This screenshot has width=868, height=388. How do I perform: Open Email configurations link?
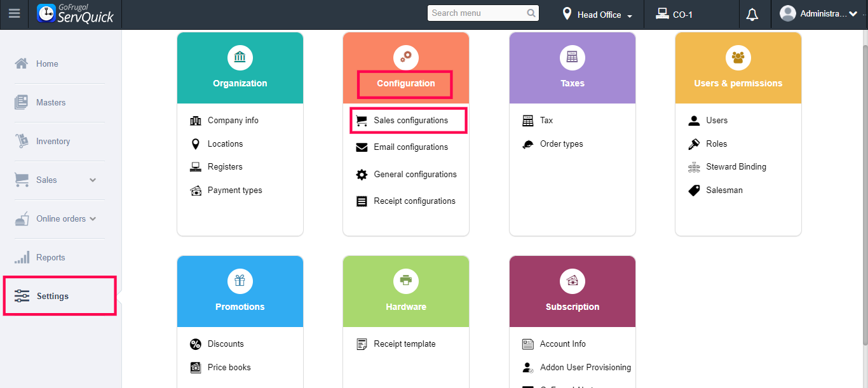pos(410,147)
